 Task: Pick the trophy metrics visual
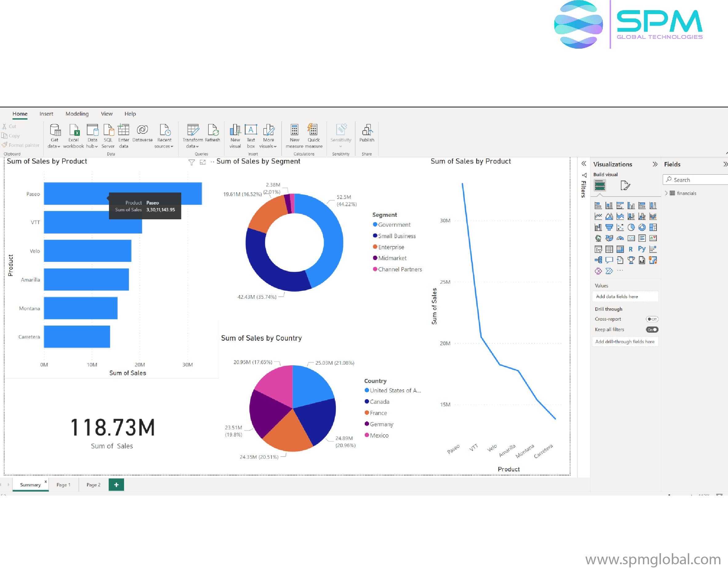coord(631,260)
